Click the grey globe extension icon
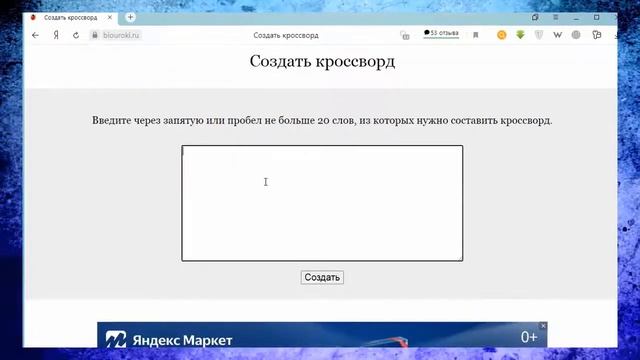This screenshot has width=640, height=360. (576, 35)
